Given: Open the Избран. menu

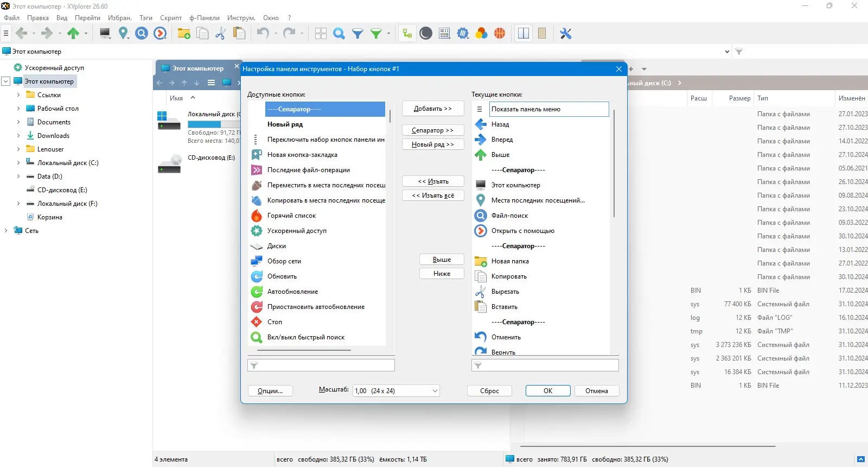Looking at the screenshot, I should [120, 18].
